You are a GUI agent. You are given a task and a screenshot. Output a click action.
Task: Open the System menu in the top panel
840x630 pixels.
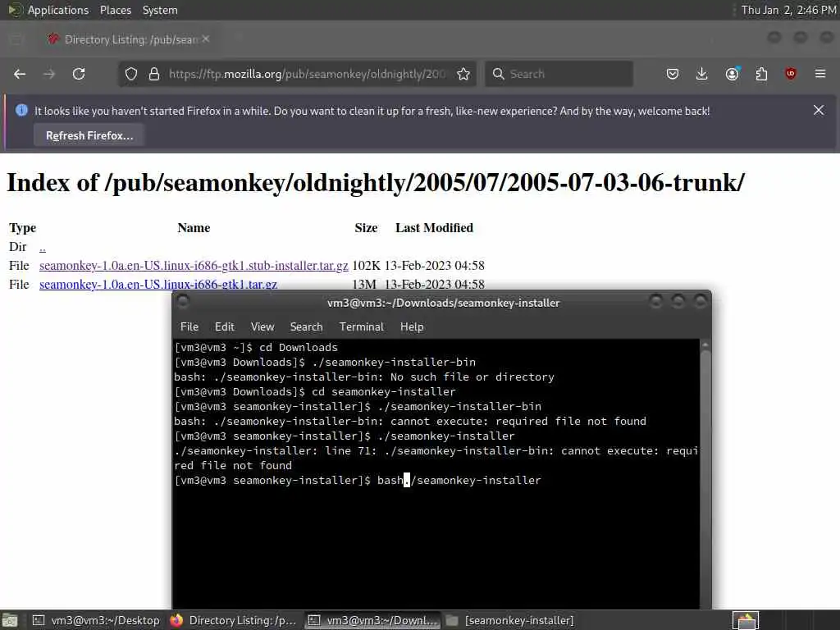click(160, 10)
